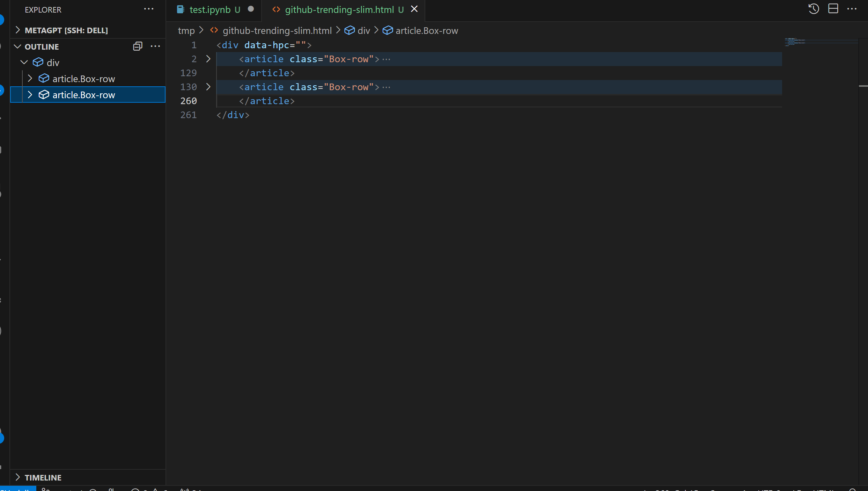868x491 pixels.
Task: Open Explorer views and more actions ellipsis
Action: point(149,9)
